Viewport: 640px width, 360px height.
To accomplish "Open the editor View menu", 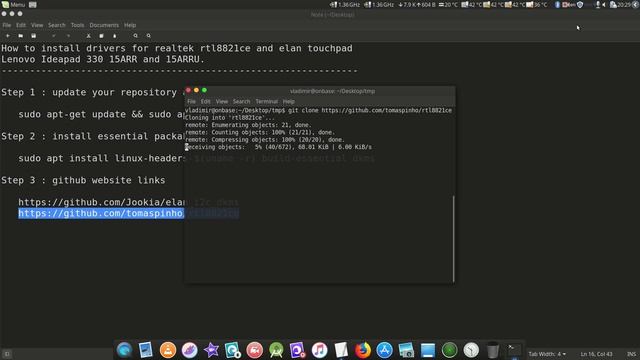I will tap(37, 25).
